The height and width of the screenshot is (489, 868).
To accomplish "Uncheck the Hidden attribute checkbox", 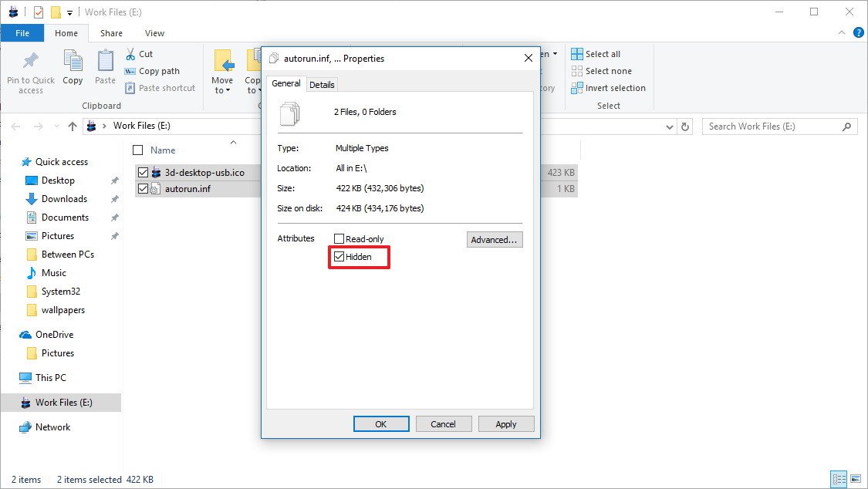I will point(339,256).
